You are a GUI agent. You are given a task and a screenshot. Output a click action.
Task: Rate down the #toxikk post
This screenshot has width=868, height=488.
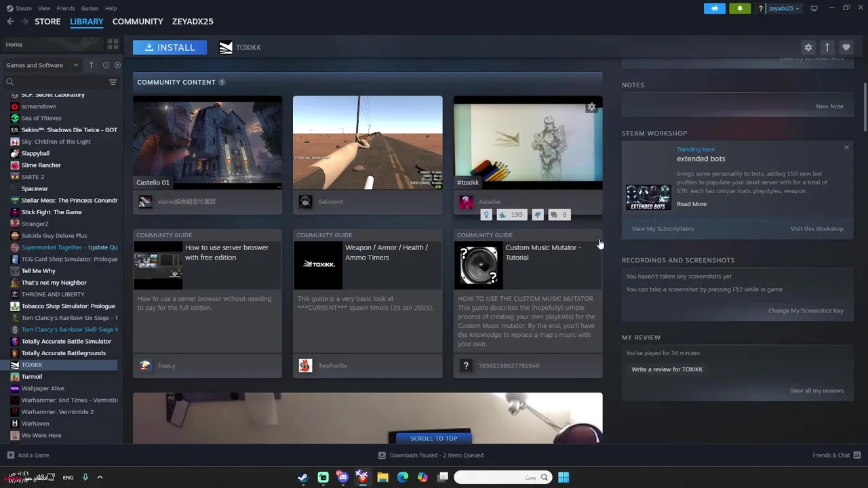(538, 215)
